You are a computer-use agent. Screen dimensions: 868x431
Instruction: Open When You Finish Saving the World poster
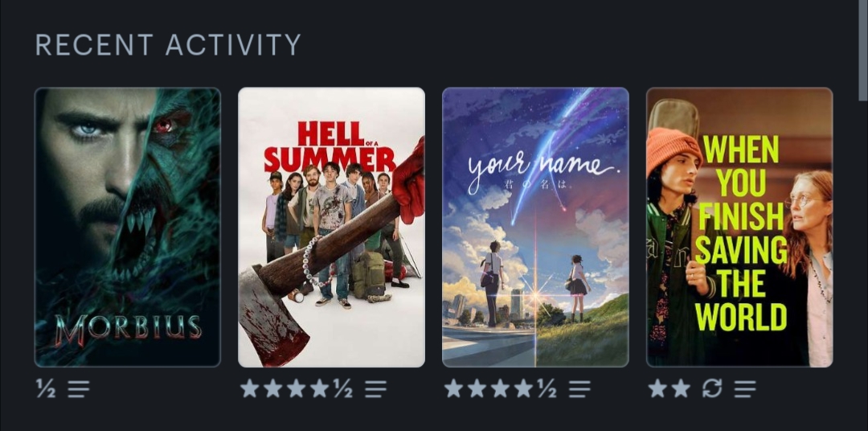(739, 227)
